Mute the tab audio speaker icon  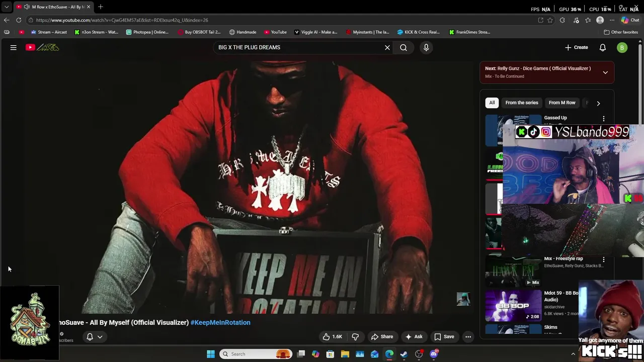(27, 7)
